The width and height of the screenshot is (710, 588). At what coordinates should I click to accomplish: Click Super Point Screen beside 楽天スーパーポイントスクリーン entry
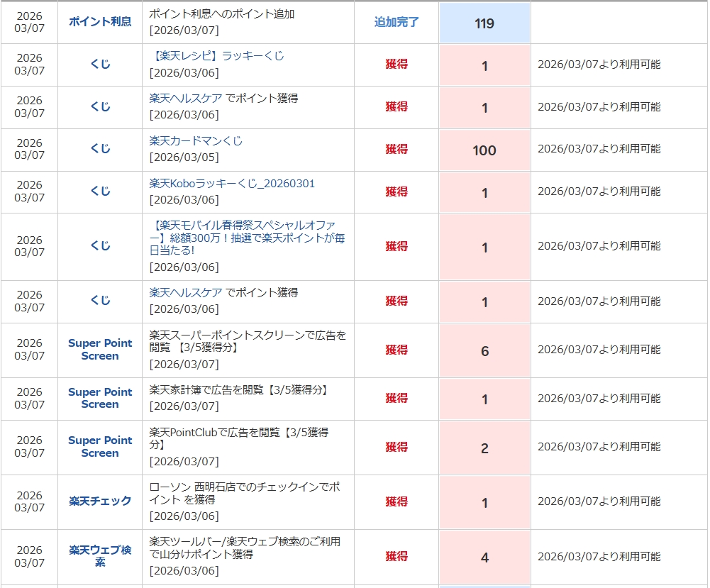coord(100,349)
